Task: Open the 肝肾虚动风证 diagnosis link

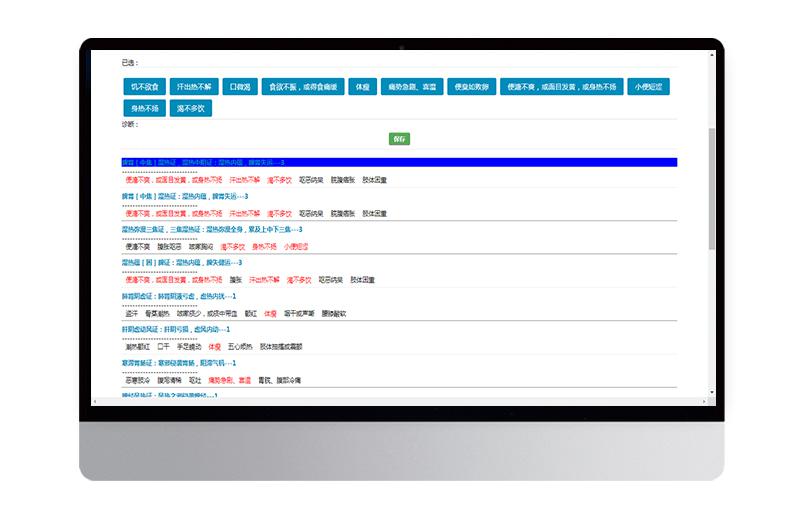Action: 176,329
